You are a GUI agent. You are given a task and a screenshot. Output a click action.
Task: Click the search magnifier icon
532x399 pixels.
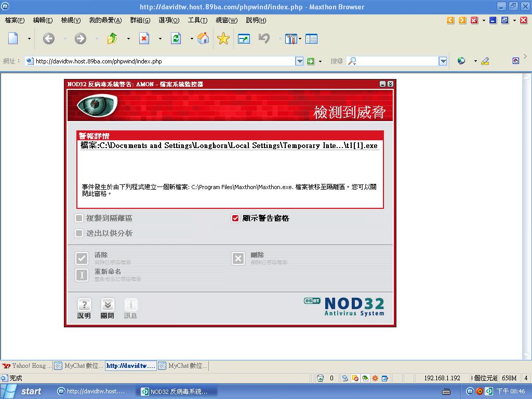point(352,61)
